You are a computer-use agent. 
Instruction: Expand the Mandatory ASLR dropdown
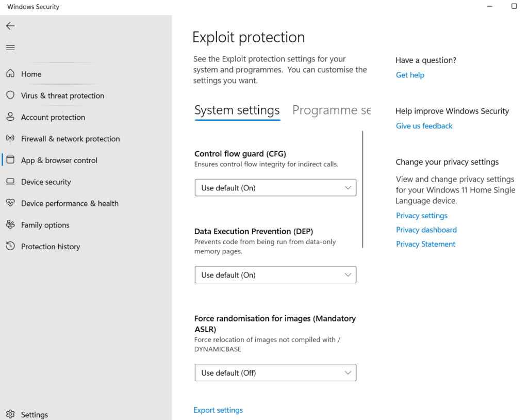275,373
